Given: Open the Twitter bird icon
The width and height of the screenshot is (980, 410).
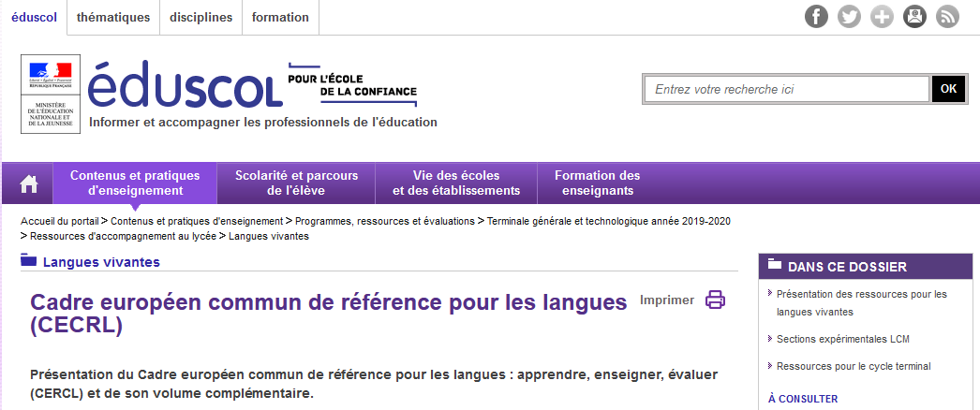Looking at the screenshot, I should tap(849, 17).
